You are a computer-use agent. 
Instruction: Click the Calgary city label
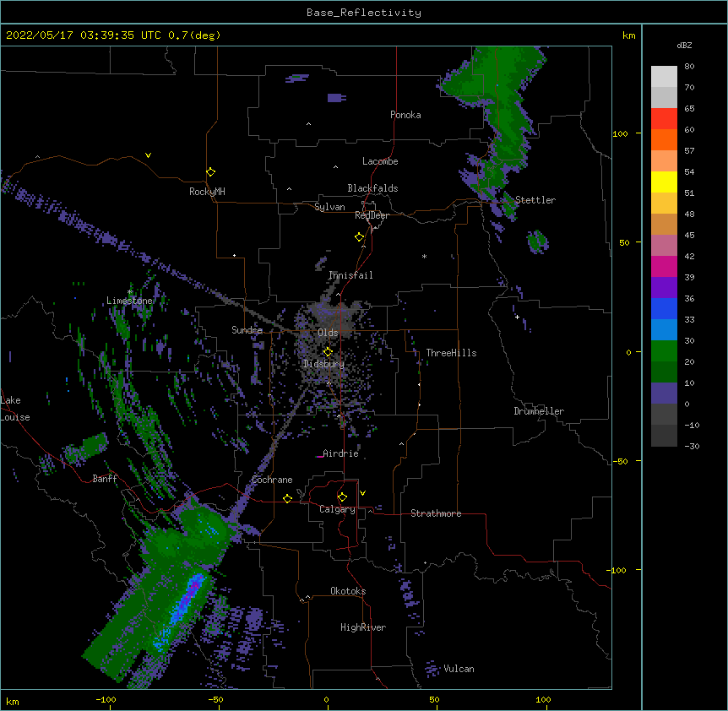pos(337,509)
